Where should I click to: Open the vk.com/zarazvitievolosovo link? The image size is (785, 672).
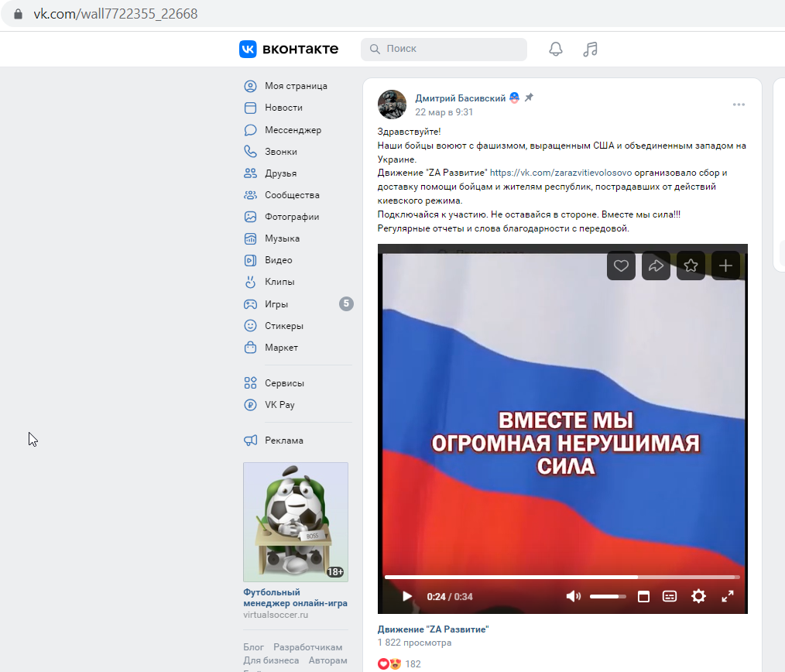[560, 173]
